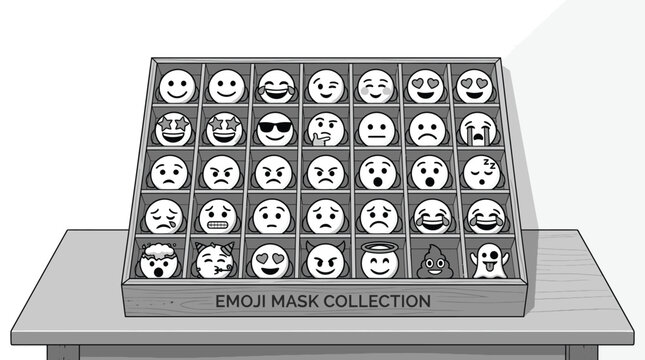Select the sleeping Zz face mask
Screen dimensions: 645x360
(x=482, y=172)
